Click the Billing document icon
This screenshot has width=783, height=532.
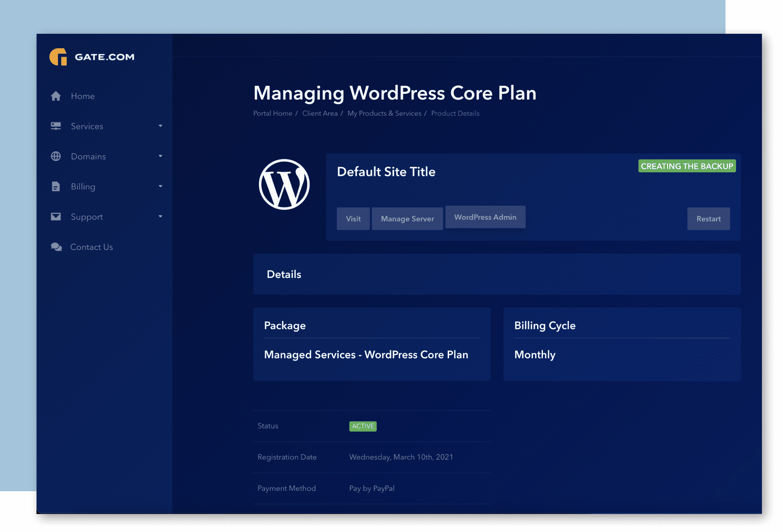(56, 187)
